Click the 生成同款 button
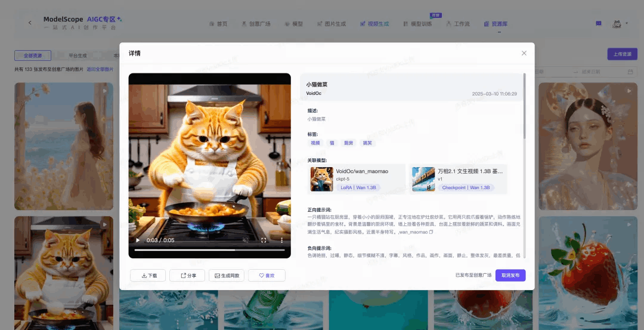The width and height of the screenshot is (644, 330). pyautogui.click(x=227, y=275)
